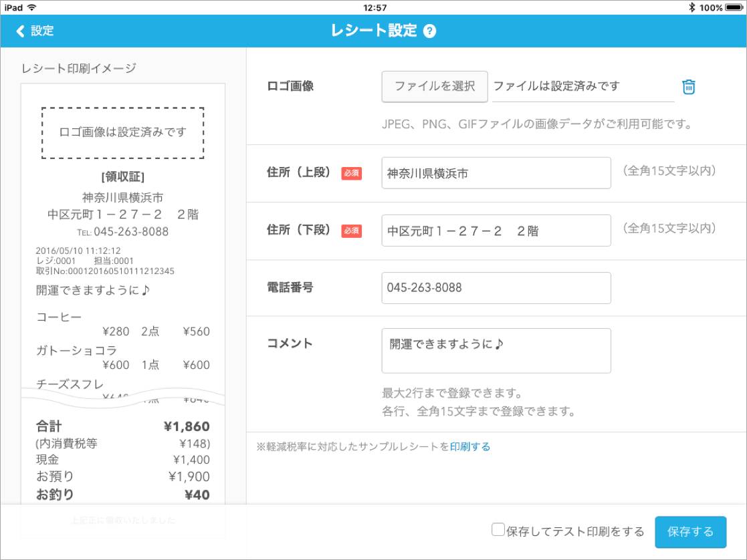Viewport: 747px width, 560px height.
Task: Go back using the 設定 label
Action: pos(42,31)
